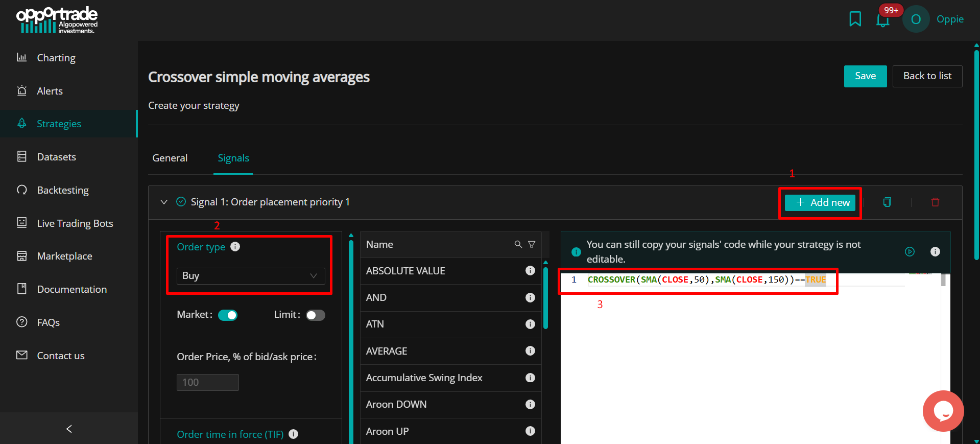
Task: Click the Live Trading Bots icon
Action: [x=22, y=222]
